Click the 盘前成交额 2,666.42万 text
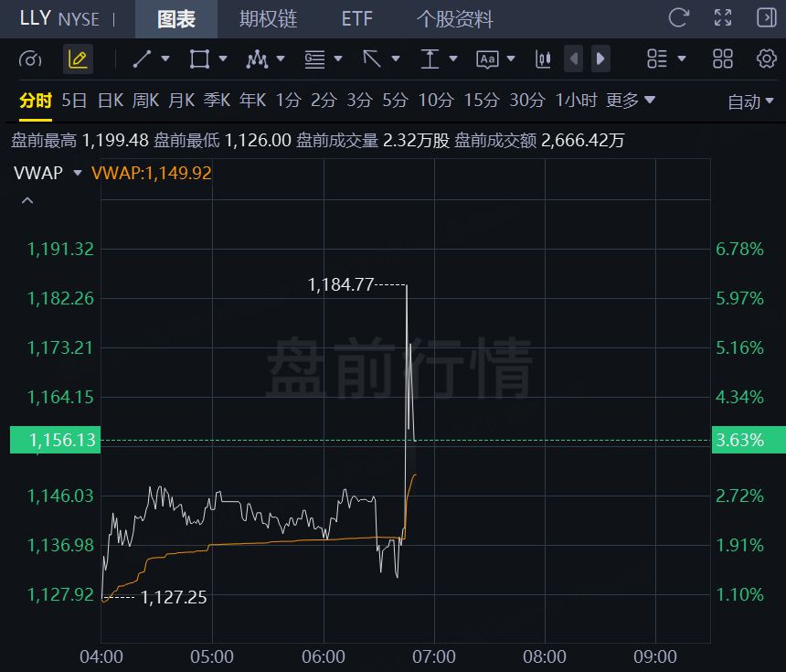Viewport: 786px width, 672px height. (x=539, y=141)
